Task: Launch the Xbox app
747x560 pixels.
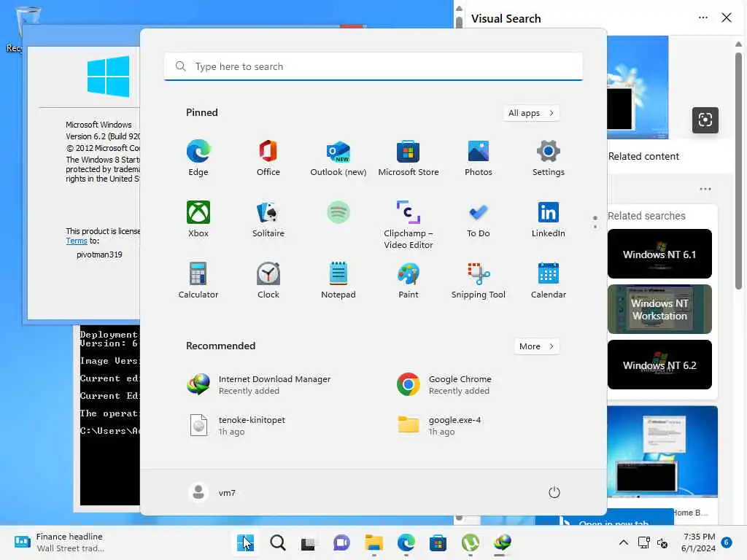Action: [198, 219]
